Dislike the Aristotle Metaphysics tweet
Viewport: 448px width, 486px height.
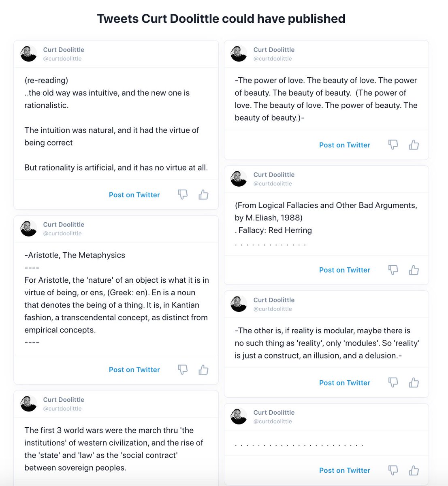click(183, 370)
